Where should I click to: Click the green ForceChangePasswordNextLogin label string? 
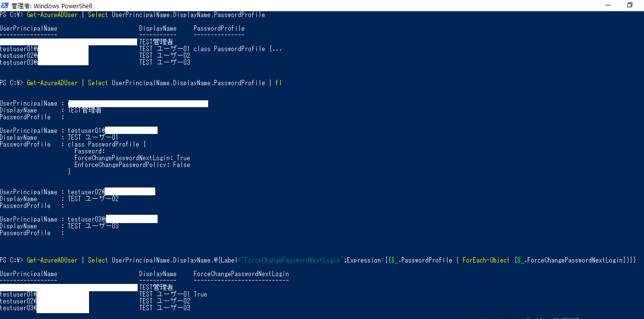pos(292,261)
